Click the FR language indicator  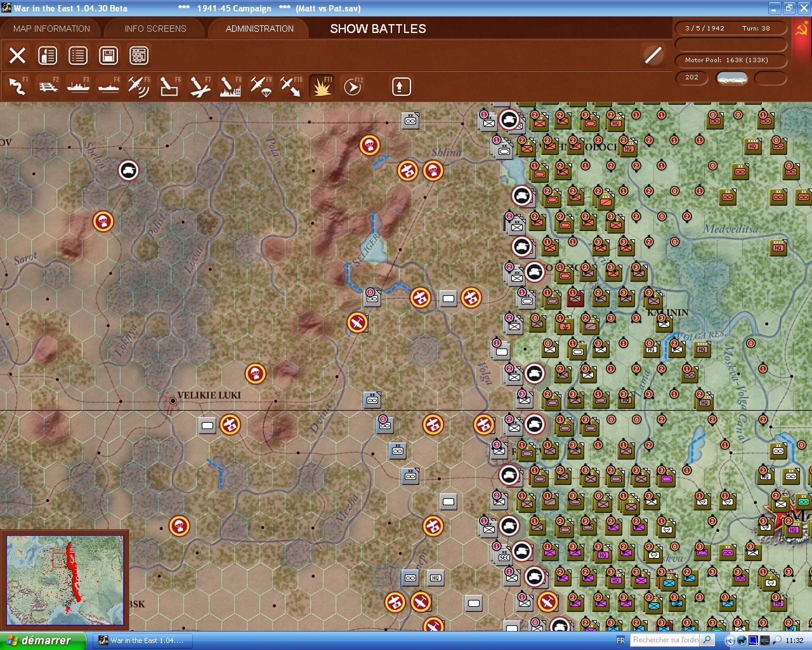tap(620, 640)
